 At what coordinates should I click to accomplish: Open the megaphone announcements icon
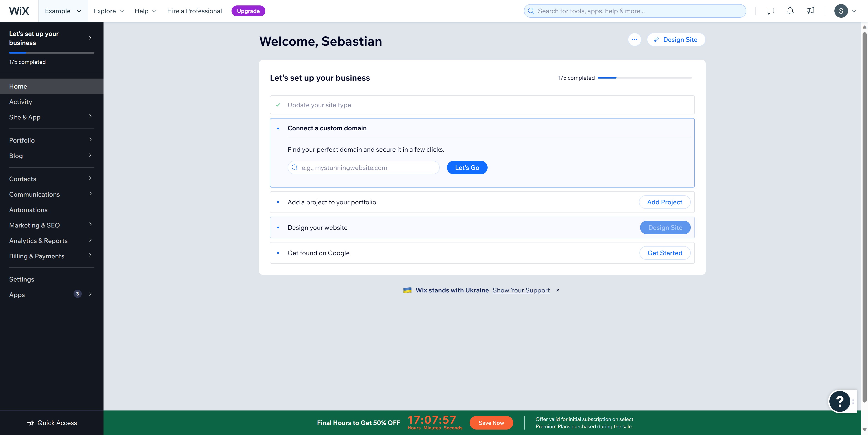[810, 11]
